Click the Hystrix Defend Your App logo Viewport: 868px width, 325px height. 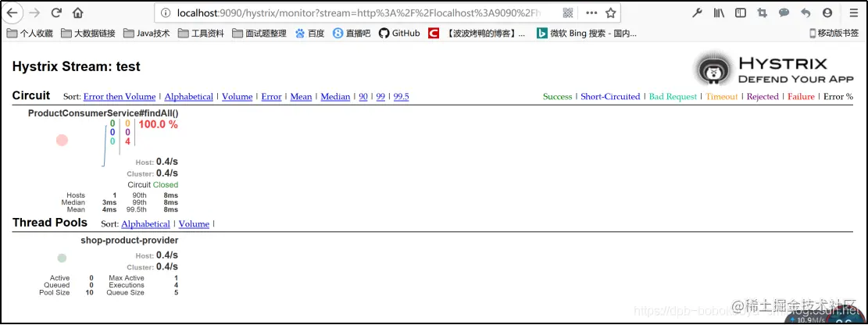coord(776,70)
